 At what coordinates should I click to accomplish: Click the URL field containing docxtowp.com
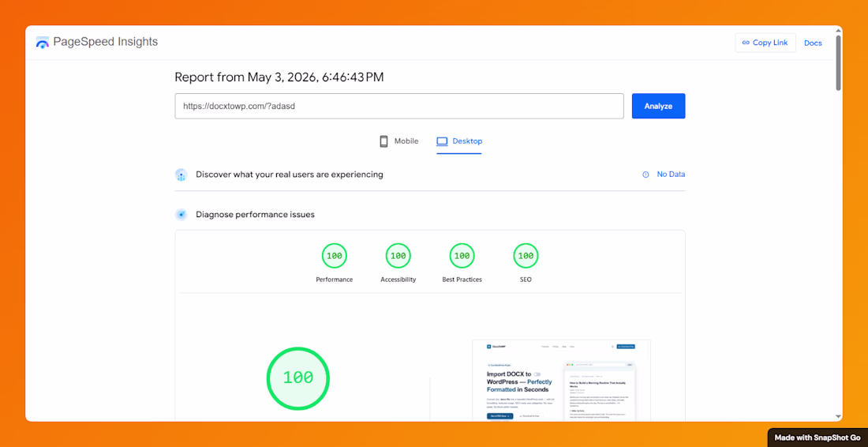(x=399, y=106)
